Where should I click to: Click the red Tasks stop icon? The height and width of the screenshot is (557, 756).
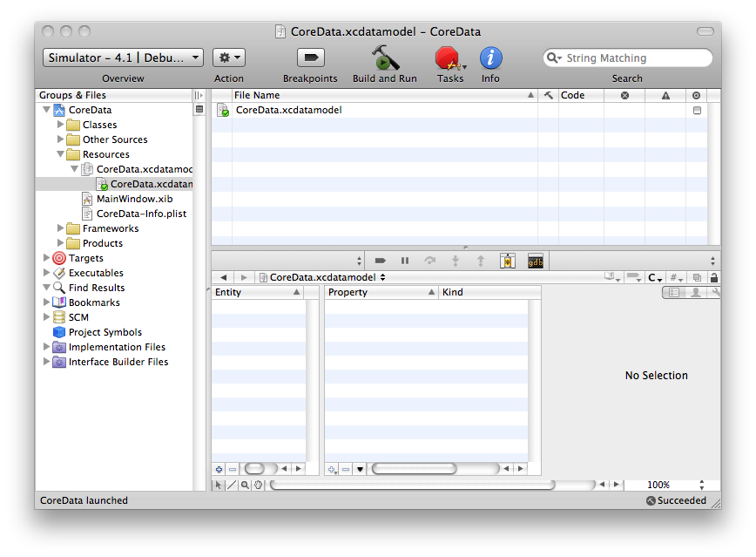click(x=449, y=58)
